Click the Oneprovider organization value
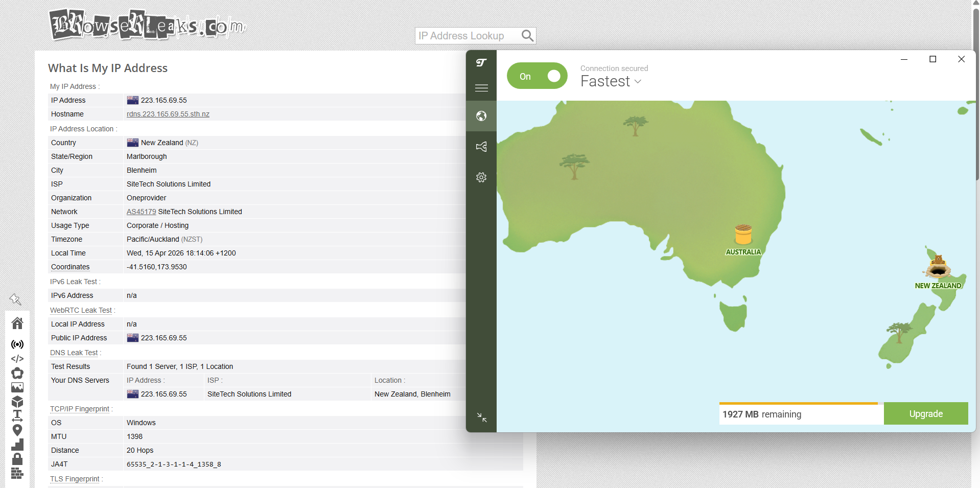 coord(146,198)
